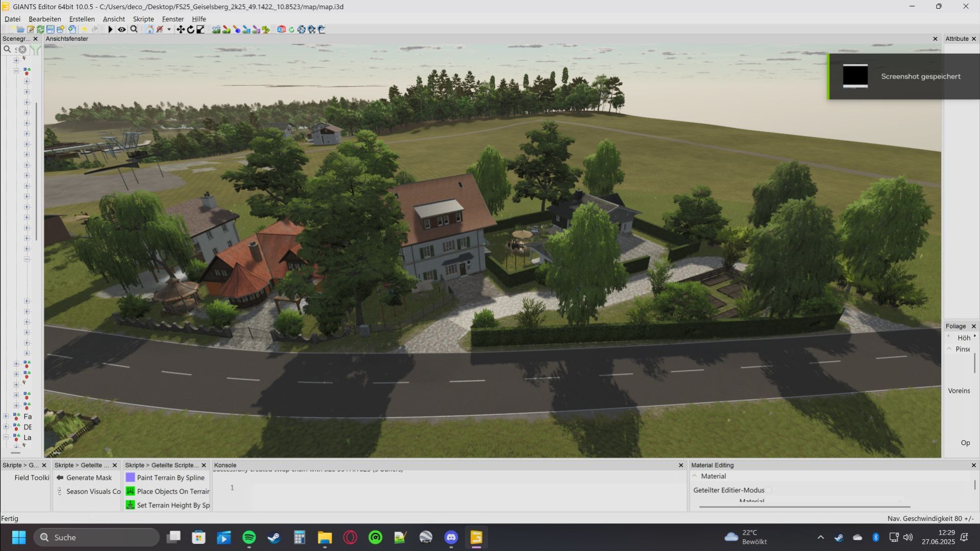This screenshot has height=551, width=980.
Task: Run Paint Terrain By Spline script
Action: coord(165,478)
